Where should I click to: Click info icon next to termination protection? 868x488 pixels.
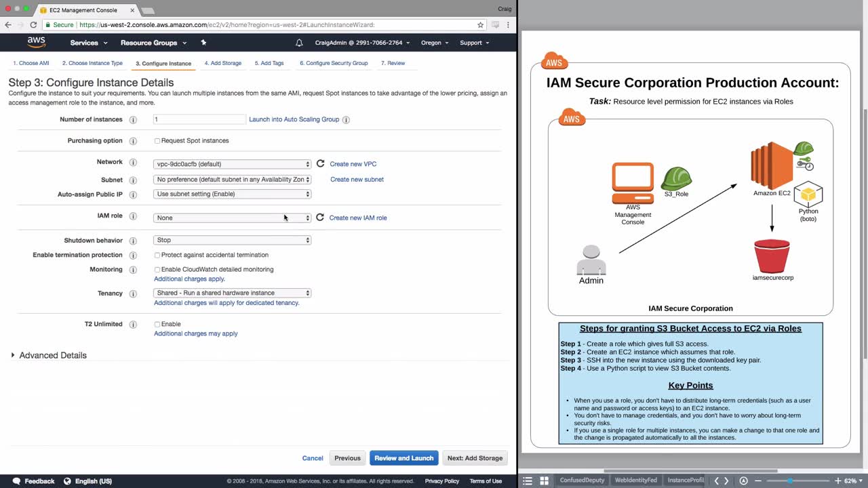pyautogui.click(x=133, y=256)
